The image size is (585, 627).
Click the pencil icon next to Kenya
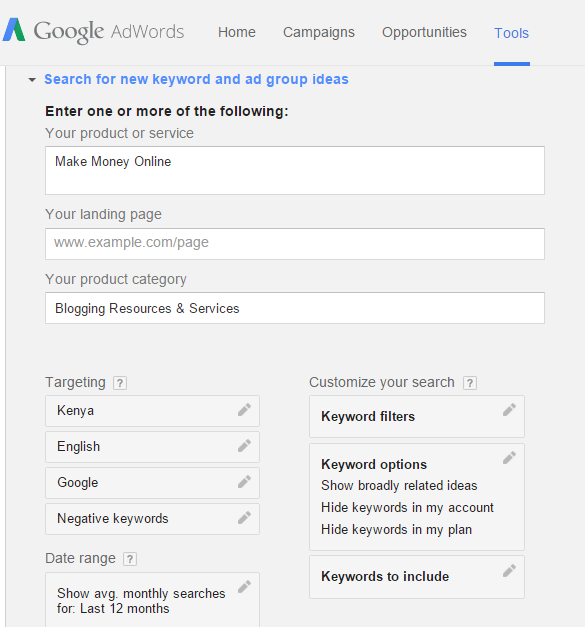tap(244, 409)
